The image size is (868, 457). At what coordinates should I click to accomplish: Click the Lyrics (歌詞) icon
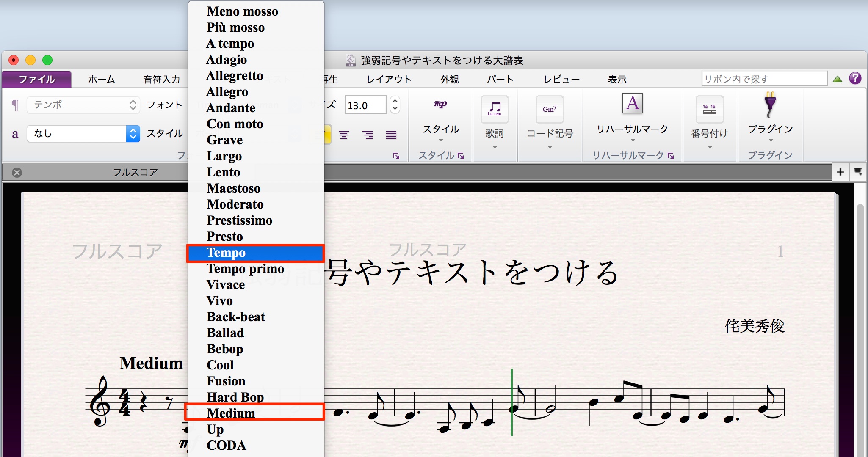pos(494,109)
